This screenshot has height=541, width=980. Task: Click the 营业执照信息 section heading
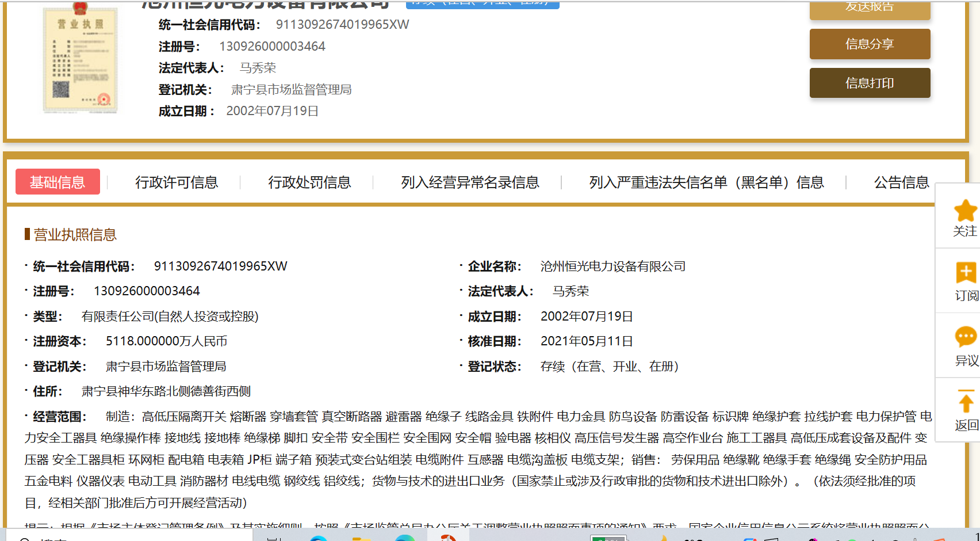[x=75, y=235]
